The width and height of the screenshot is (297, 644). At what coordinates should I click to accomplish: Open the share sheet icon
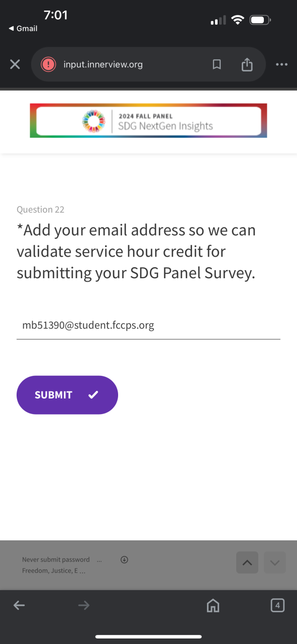point(247,64)
